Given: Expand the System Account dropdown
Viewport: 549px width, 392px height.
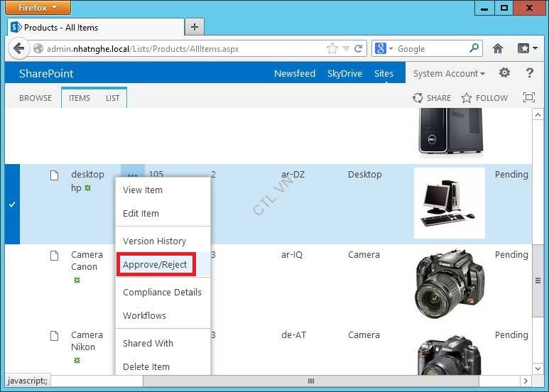Looking at the screenshot, I should coord(449,74).
